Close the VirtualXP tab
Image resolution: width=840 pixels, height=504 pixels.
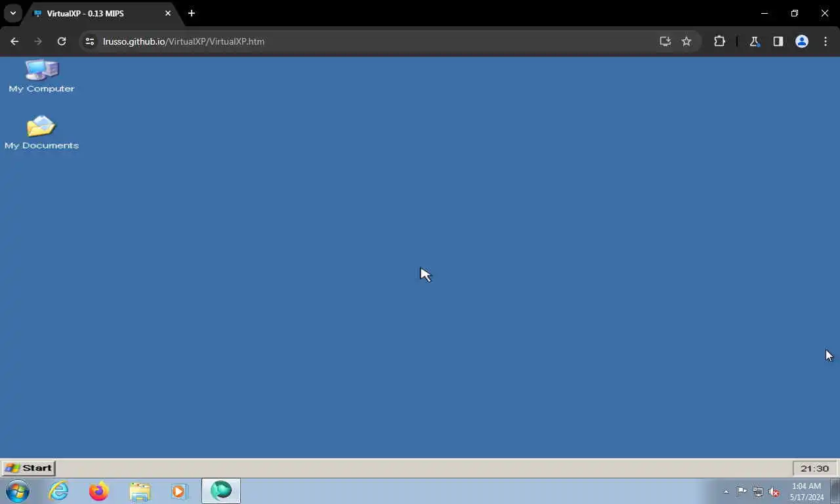click(x=167, y=13)
